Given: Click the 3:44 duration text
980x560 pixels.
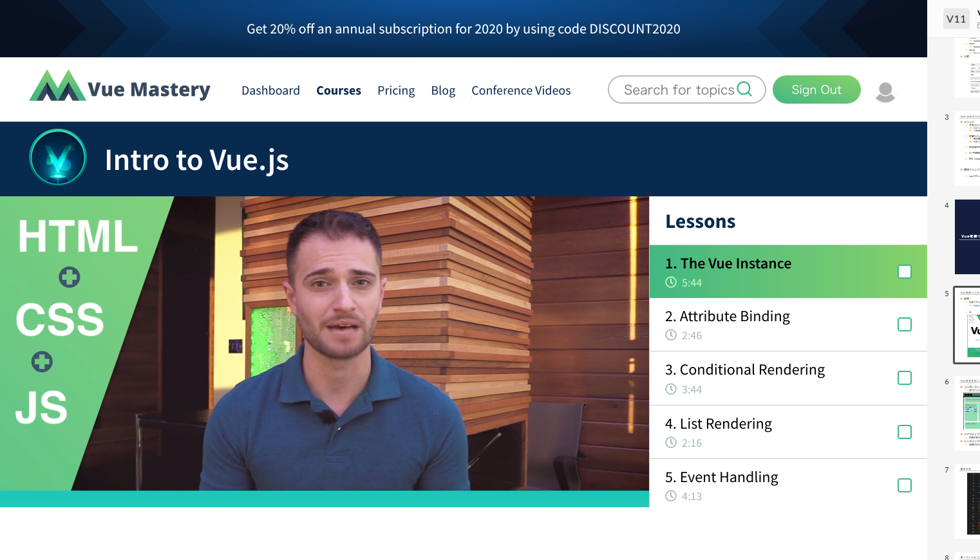Looking at the screenshot, I should (x=692, y=389).
